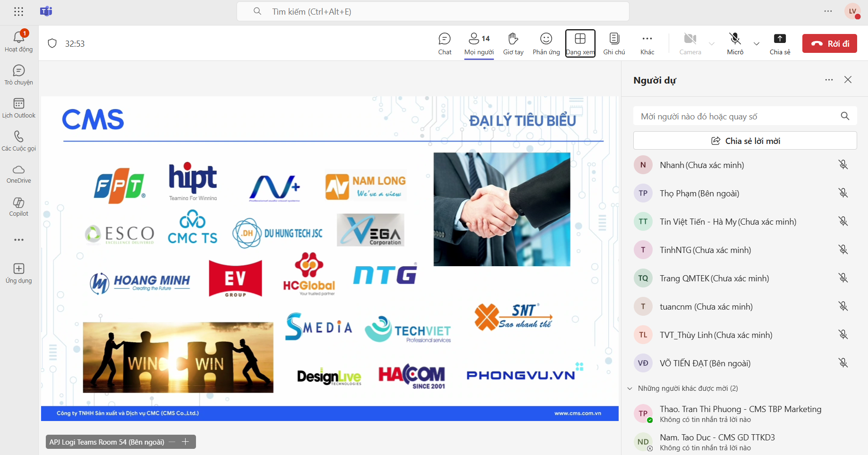Viewport: 868px width, 455px height.
Task: Open Copilot from left sidebar
Action: pyautogui.click(x=19, y=207)
